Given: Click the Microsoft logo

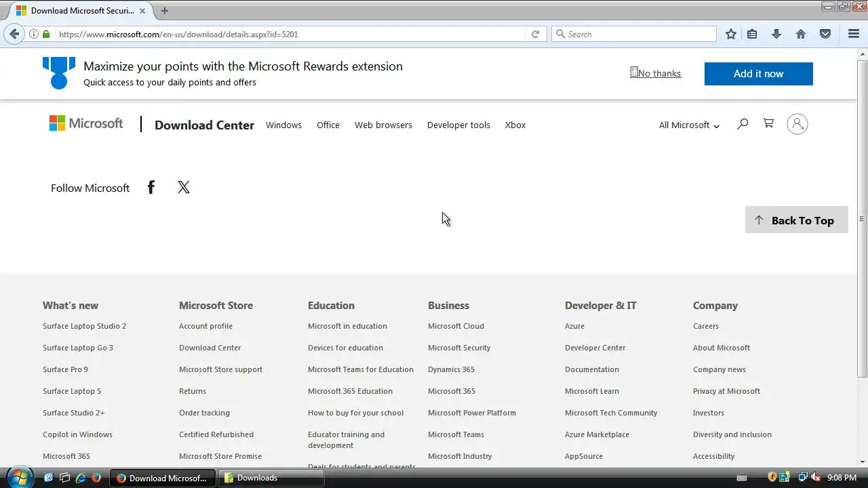Looking at the screenshot, I should coord(86,123).
